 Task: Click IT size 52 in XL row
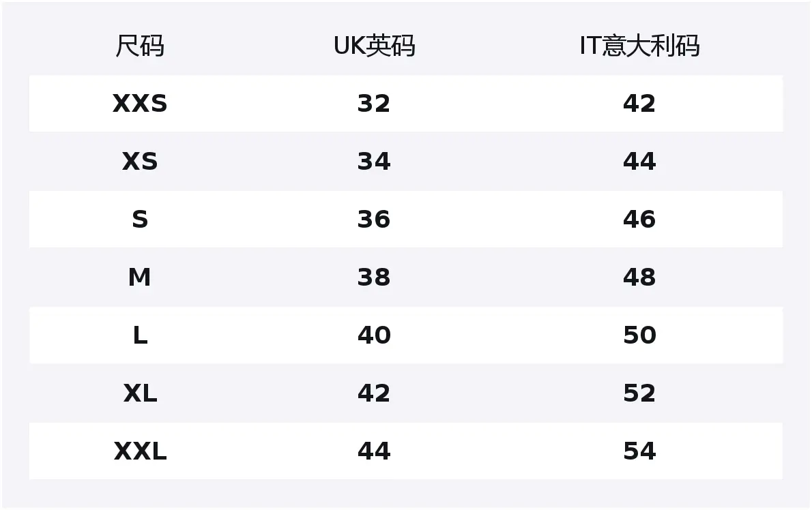pos(639,393)
